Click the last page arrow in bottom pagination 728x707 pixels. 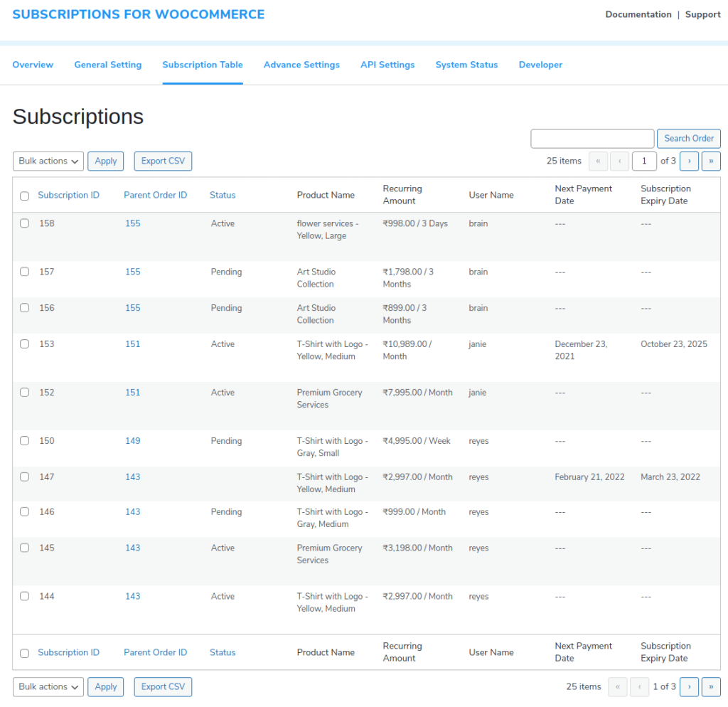[x=711, y=686]
